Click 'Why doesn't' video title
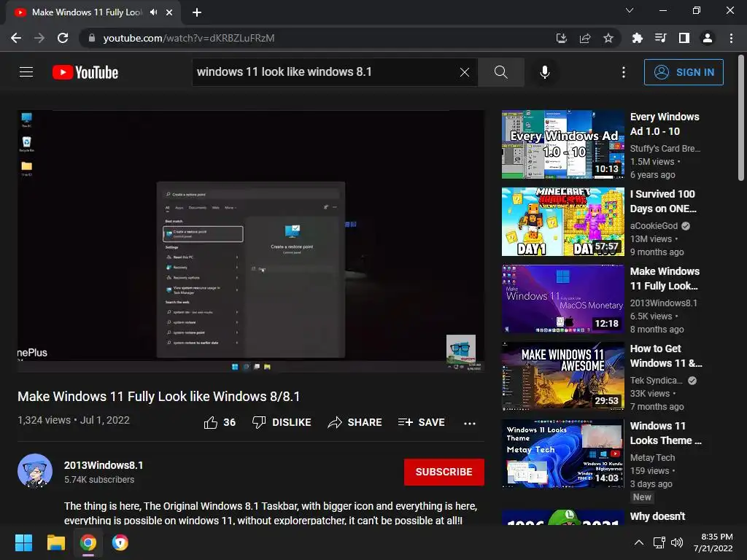 tap(657, 516)
